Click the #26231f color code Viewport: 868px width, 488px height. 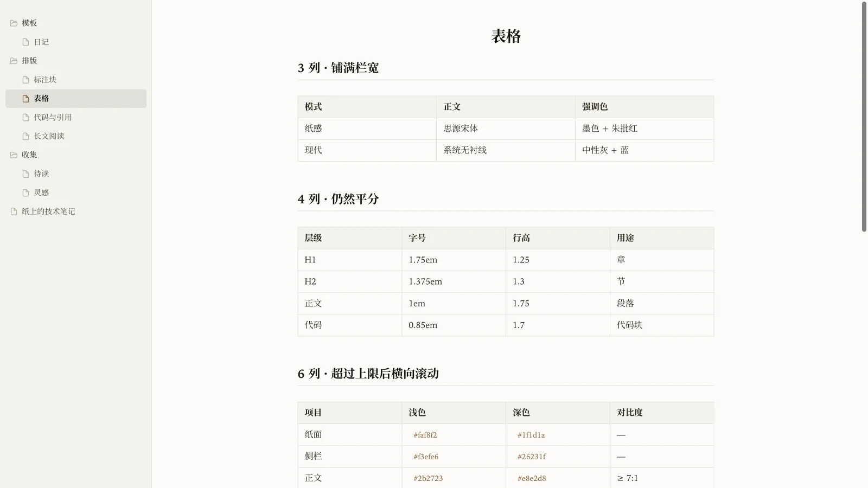click(532, 457)
